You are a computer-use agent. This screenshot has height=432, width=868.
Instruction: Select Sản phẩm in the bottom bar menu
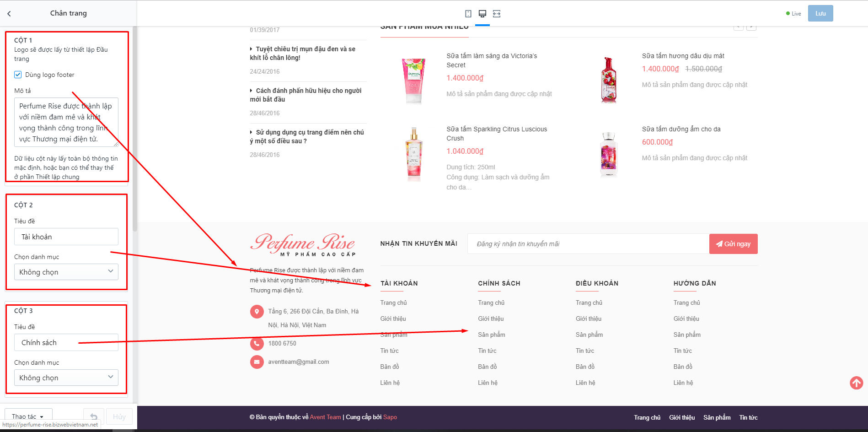point(717,417)
